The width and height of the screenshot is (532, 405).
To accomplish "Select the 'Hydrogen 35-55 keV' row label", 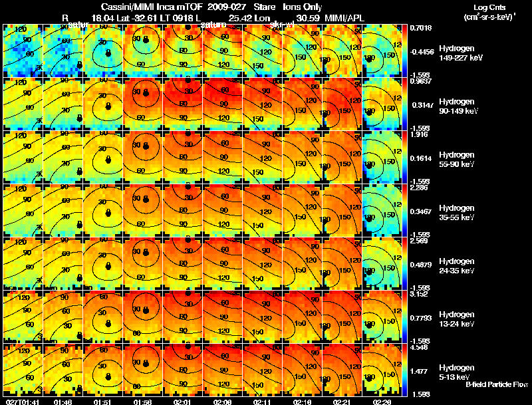I will (457, 213).
